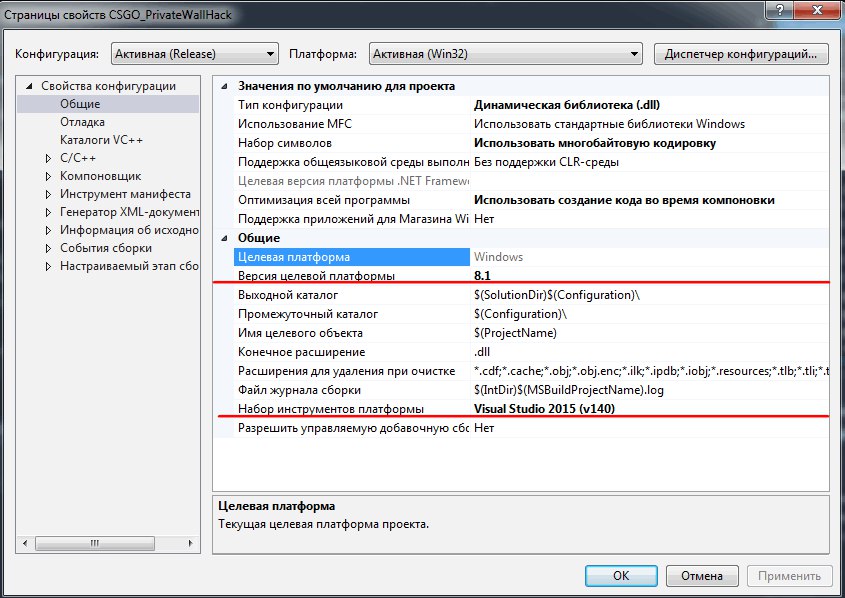This screenshot has width=845, height=598.
Task: Select Файл журнала сборки property
Action: 300,390
